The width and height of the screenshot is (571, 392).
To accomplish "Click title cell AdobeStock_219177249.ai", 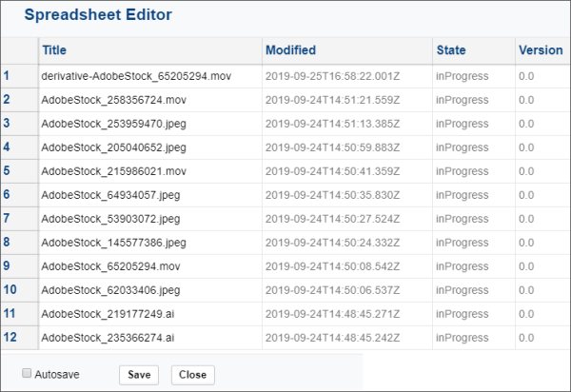I will coord(150,314).
